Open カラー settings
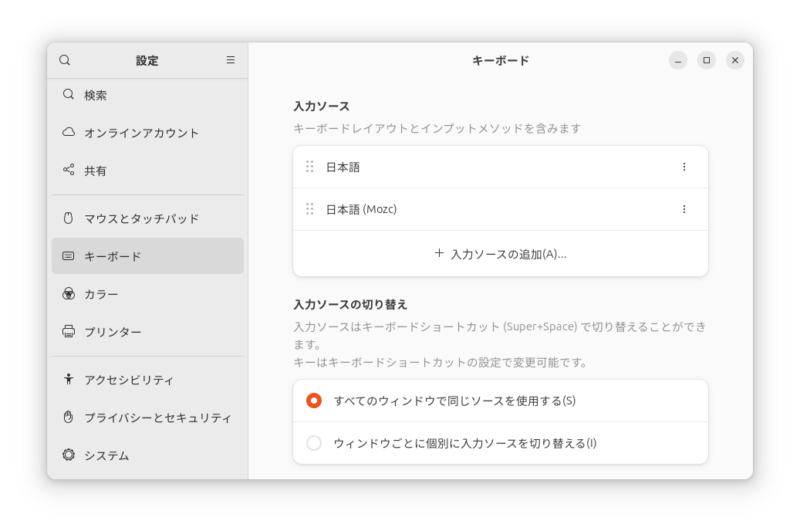 147,294
